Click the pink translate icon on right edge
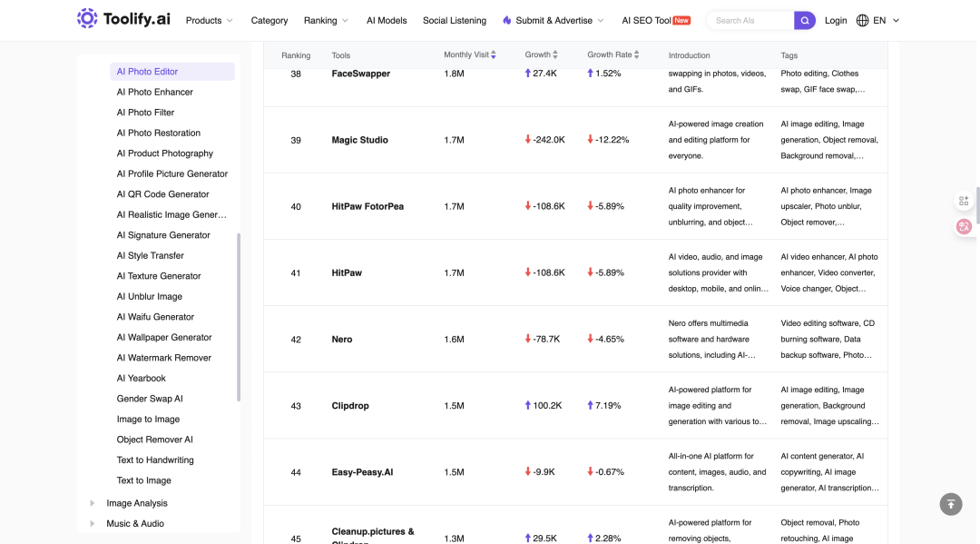Image resolution: width=980 pixels, height=544 pixels. pos(964,226)
